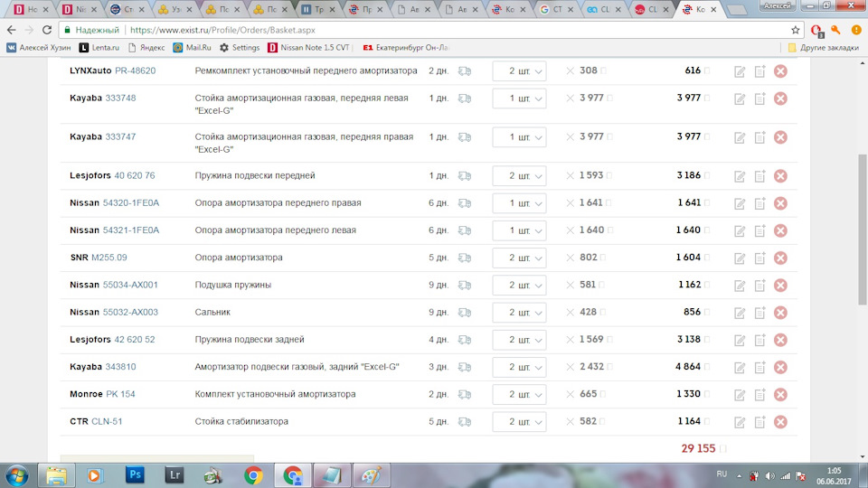The width and height of the screenshot is (868, 488).
Task: Click the description 'Подушка пружины'
Action: coord(233,285)
